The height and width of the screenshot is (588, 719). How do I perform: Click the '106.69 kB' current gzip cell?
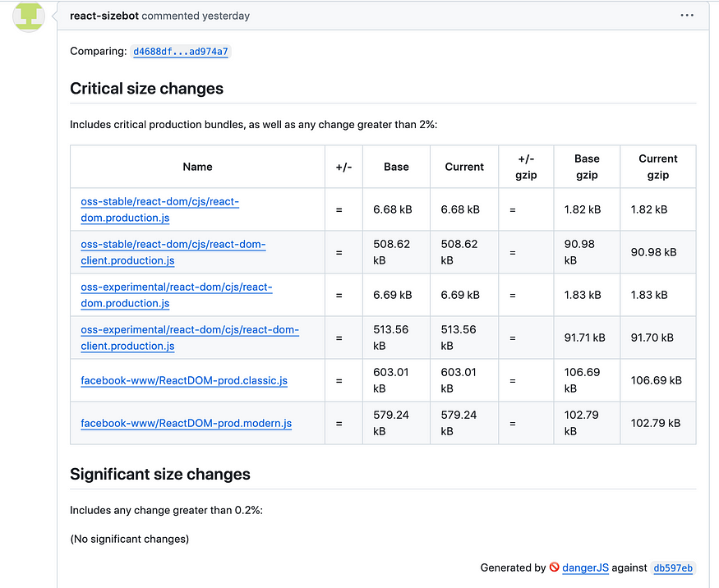[x=657, y=380]
